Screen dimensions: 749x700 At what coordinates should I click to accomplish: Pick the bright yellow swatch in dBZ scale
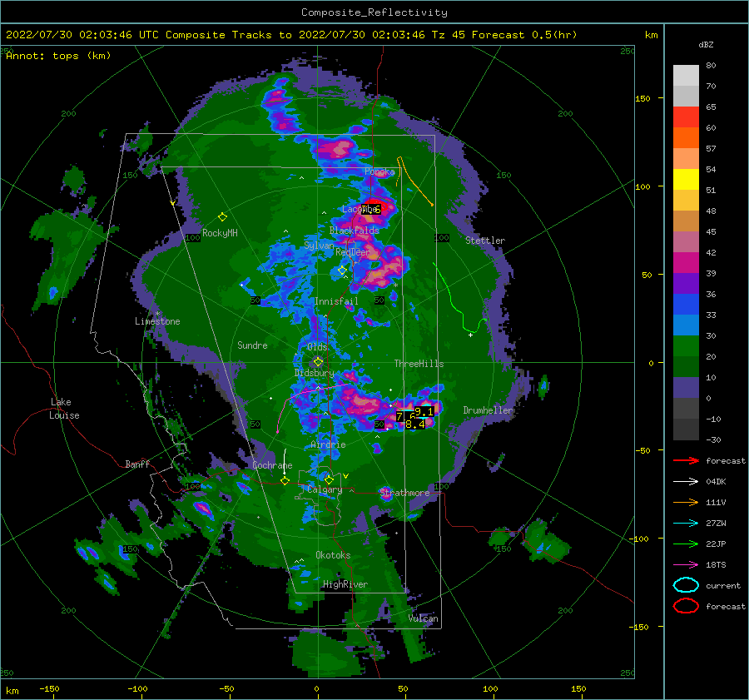coord(686,179)
